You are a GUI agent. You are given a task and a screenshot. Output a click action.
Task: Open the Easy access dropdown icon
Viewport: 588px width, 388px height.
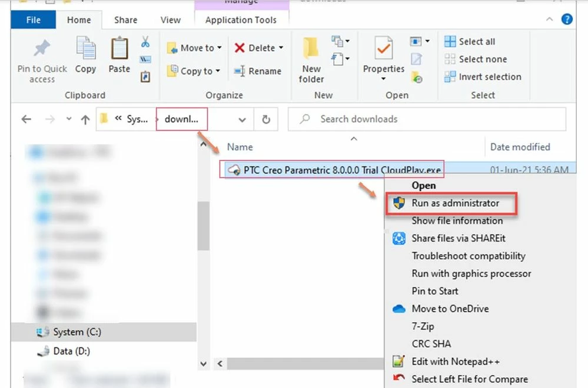pos(341,59)
